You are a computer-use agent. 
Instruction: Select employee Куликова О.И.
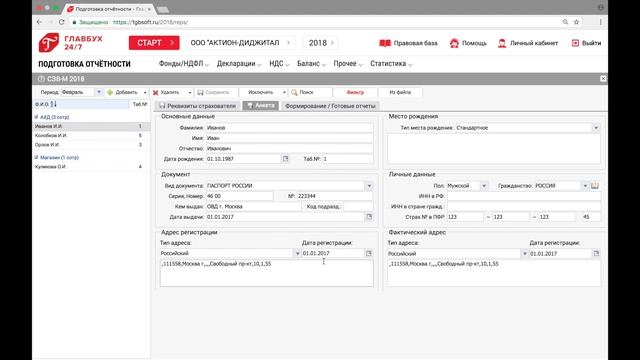[91, 167]
